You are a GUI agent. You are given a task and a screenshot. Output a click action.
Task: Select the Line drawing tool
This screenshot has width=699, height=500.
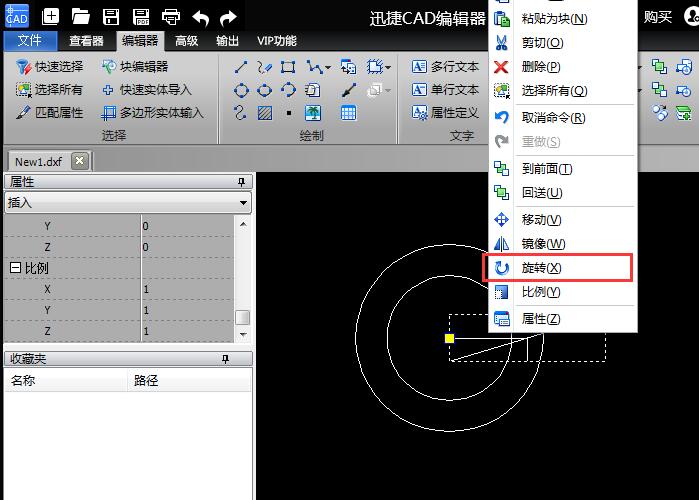tap(241, 67)
